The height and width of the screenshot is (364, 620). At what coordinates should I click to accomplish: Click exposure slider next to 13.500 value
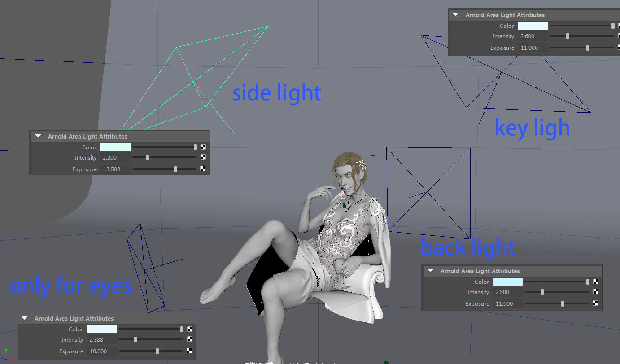pos(165,169)
